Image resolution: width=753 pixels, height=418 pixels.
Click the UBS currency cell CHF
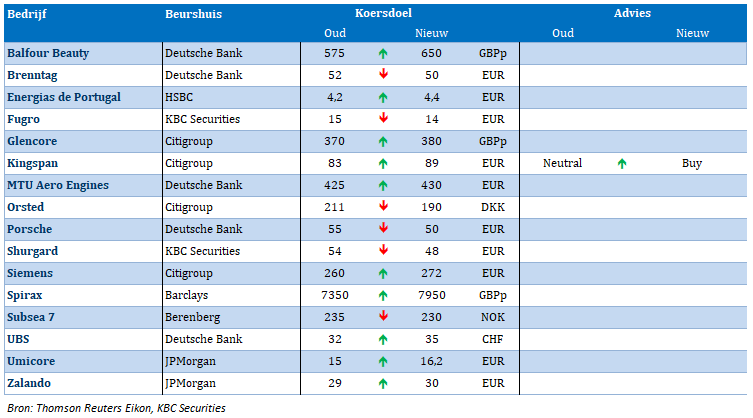[493, 339]
